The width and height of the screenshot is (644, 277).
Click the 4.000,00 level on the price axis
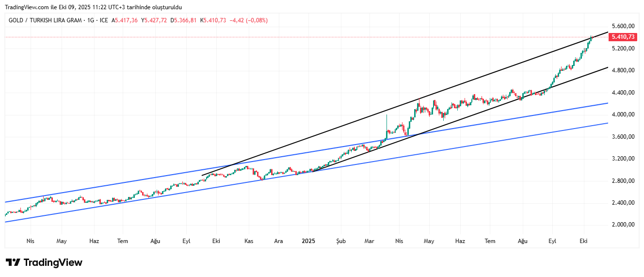[x=623, y=114]
